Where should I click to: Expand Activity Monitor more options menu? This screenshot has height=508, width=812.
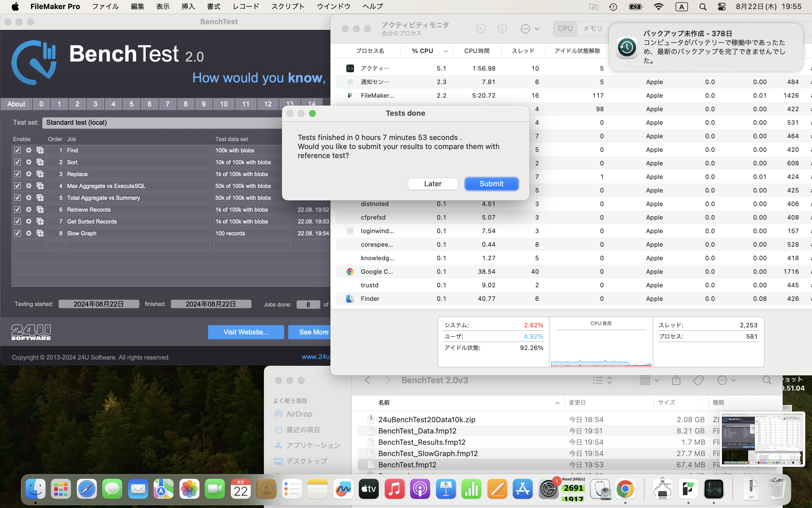[530, 29]
